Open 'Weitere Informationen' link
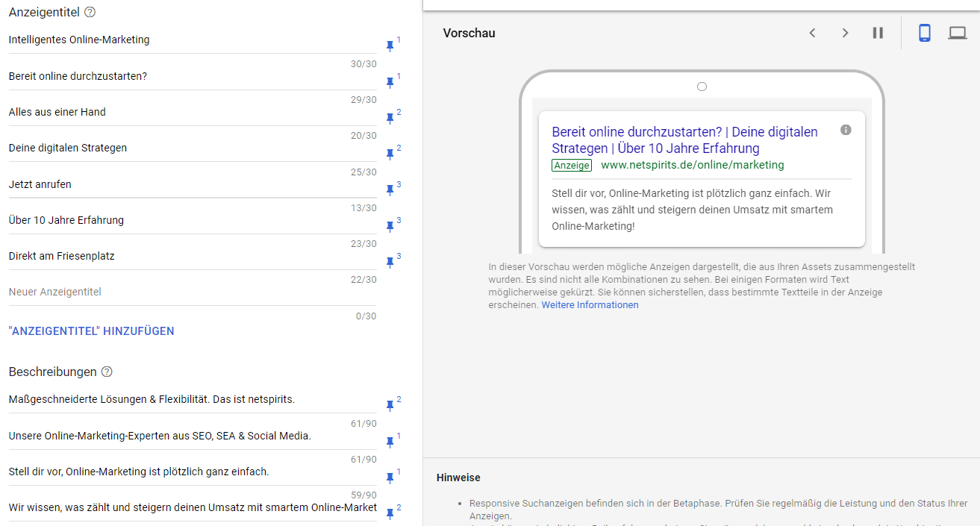This screenshot has width=980, height=526. (x=590, y=305)
